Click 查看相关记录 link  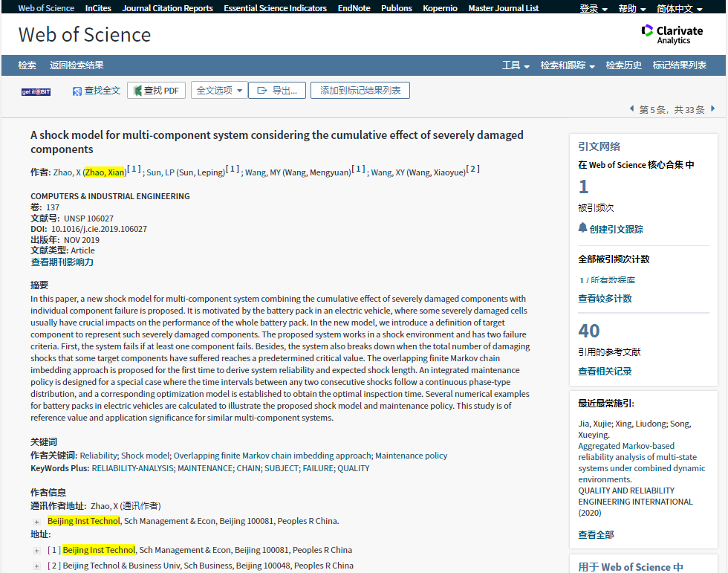click(x=605, y=372)
